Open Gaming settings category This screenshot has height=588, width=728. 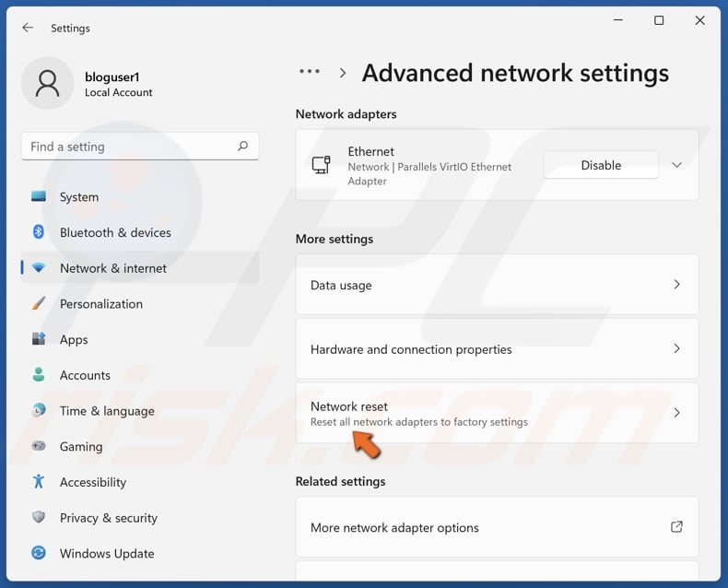[140, 446]
